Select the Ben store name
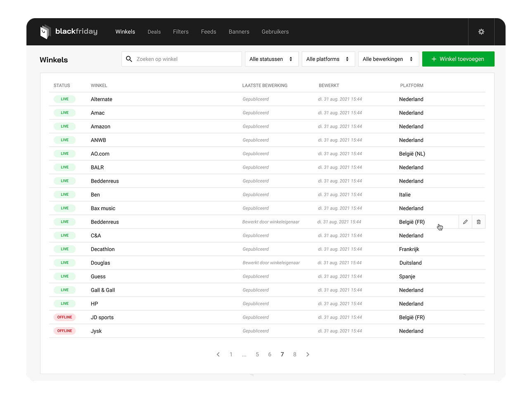This screenshot has width=532, height=399. (x=95, y=195)
